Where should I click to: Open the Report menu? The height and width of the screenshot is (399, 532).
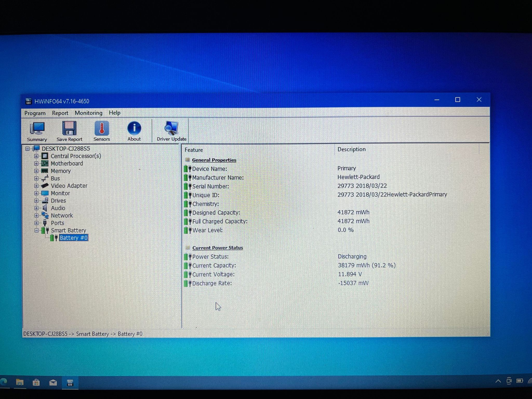point(60,113)
